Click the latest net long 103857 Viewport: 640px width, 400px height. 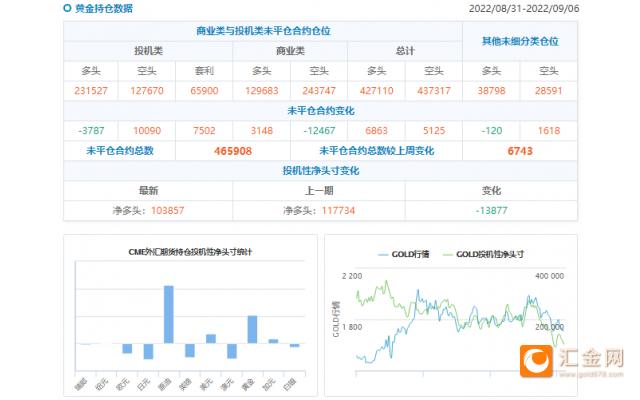click(168, 211)
